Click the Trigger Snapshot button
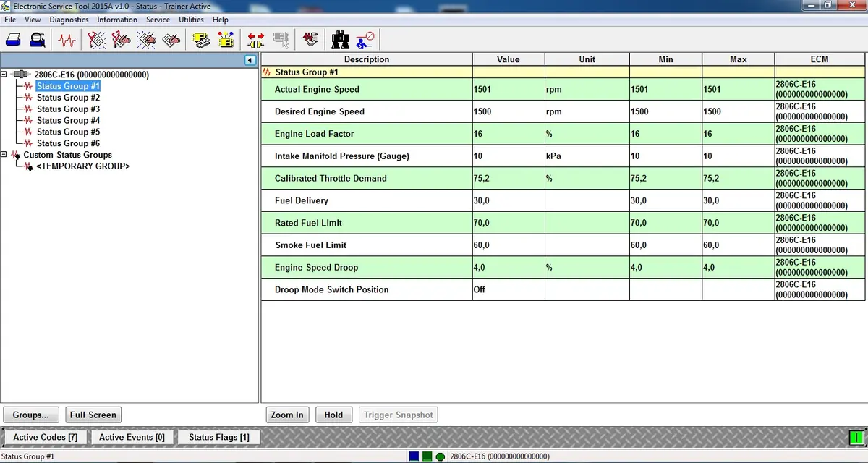 (399, 415)
